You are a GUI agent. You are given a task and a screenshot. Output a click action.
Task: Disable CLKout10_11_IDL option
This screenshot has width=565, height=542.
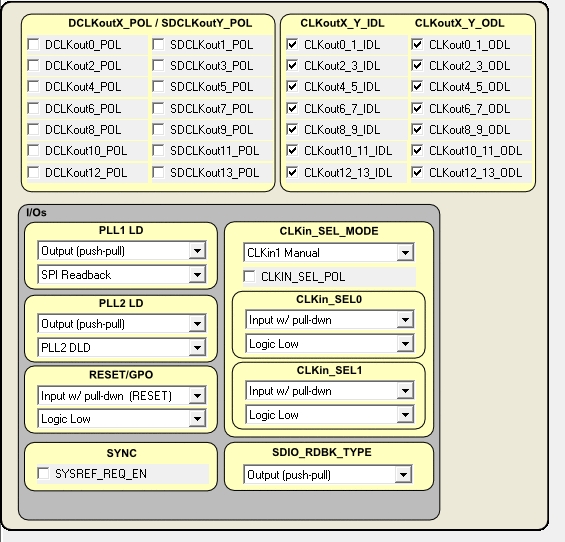(x=292, y=151)
